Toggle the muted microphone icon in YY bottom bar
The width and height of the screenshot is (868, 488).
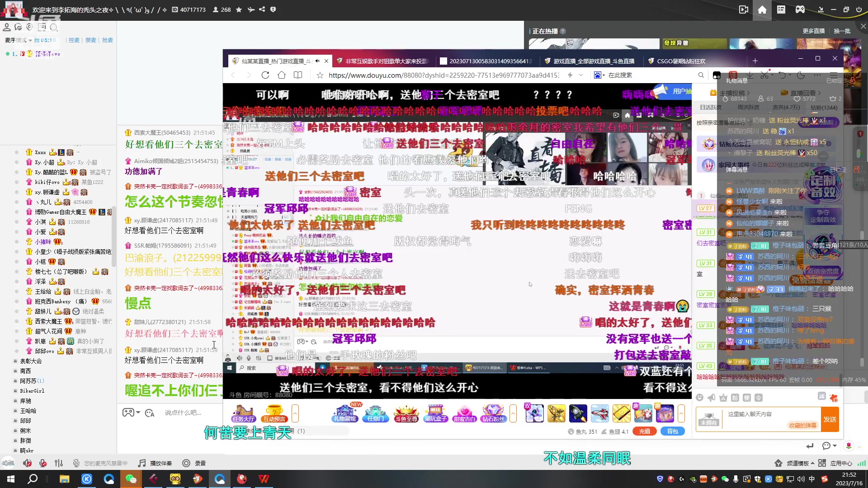[x=43, y=463]
